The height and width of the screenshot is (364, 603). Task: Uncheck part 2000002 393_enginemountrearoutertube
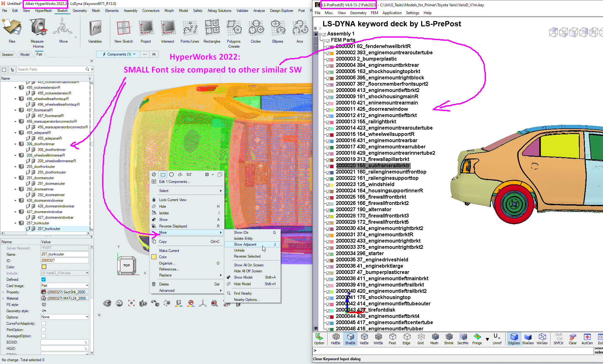tap(328, 53)
